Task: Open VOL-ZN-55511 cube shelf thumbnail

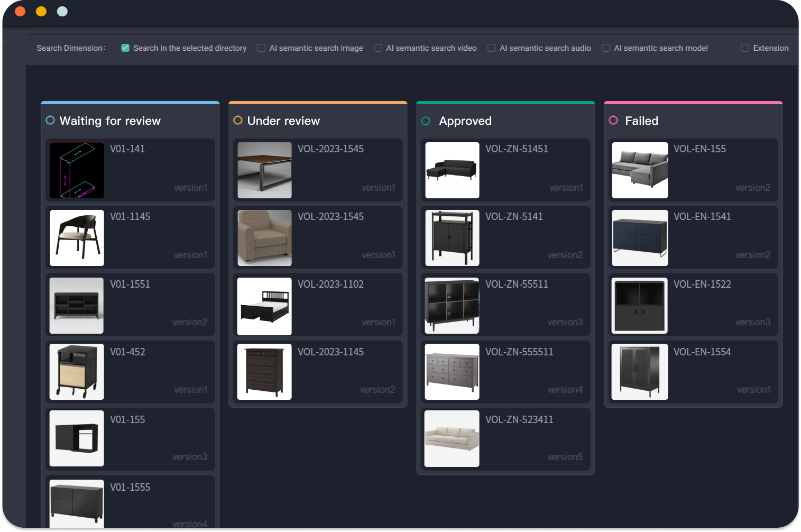Action: (x=452, y=306)
